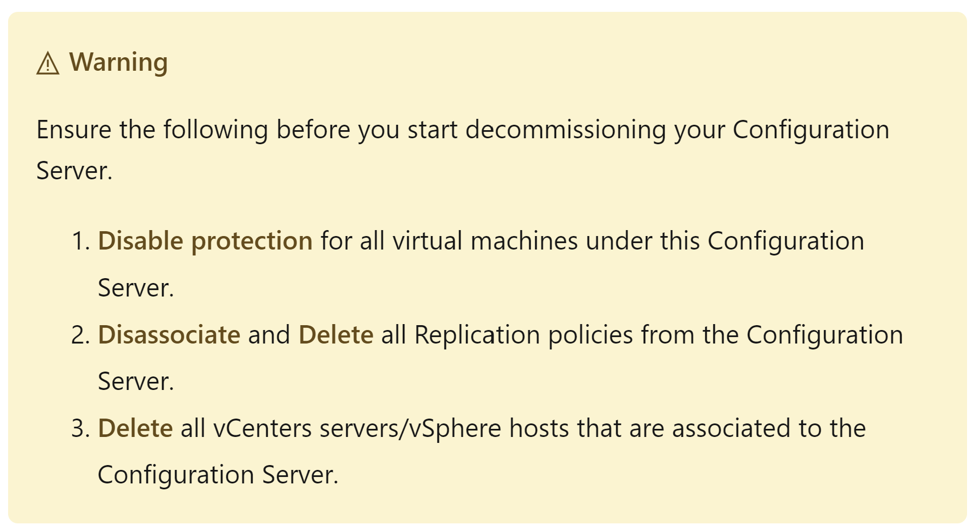Click the word decommissioning in intro
This screenshot has height=525, width=980.
[x=566, y=130]
